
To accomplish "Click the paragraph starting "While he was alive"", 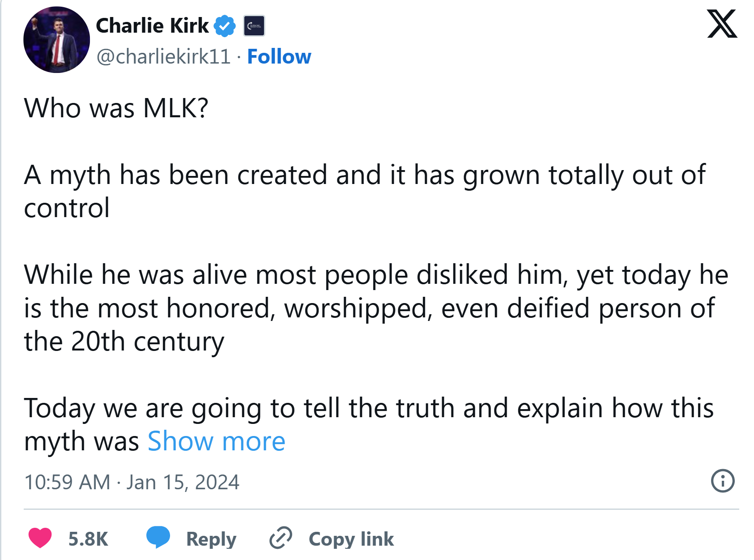I will (x=376, y=308).
